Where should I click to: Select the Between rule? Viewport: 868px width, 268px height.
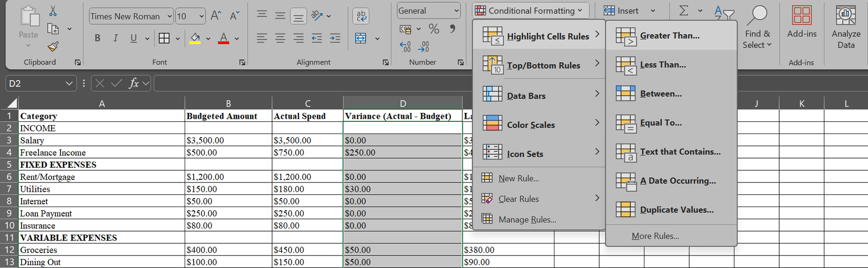pyautogui.click(x=671, y=94)
